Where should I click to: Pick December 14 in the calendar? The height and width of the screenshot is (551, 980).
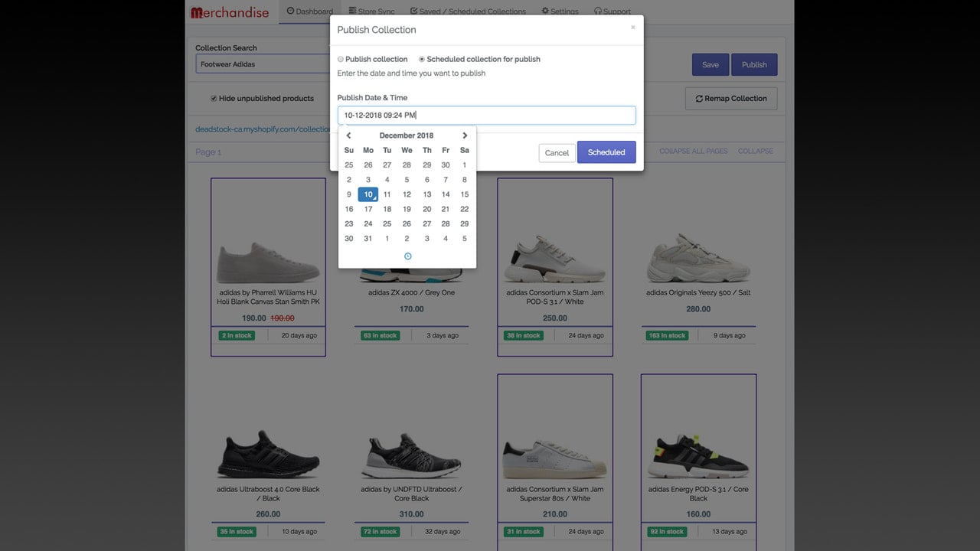pyautogui.click(x=446, y=194)
